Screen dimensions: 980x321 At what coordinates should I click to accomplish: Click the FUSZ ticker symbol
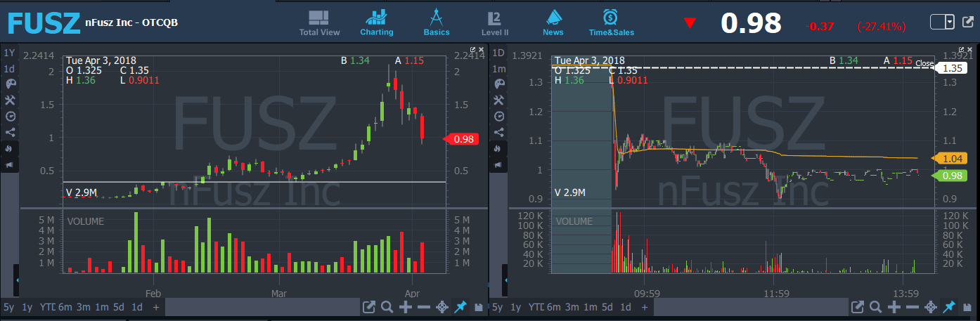[44, 24]
